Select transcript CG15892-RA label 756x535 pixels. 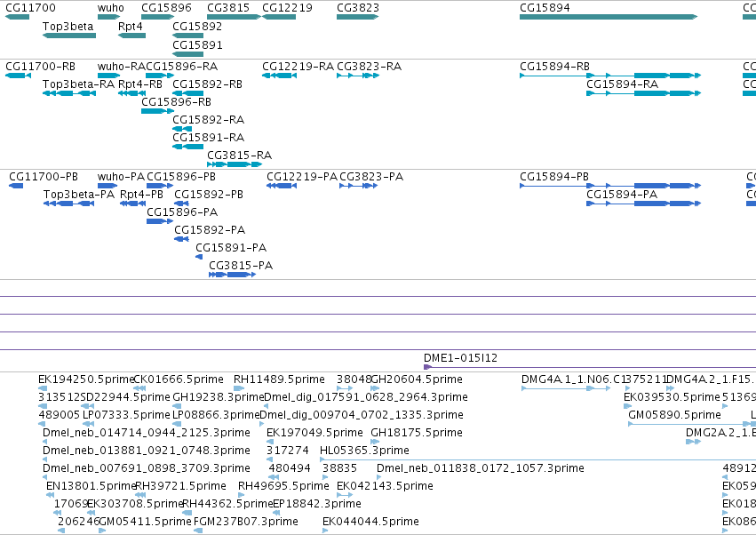[x=208, y=120]
